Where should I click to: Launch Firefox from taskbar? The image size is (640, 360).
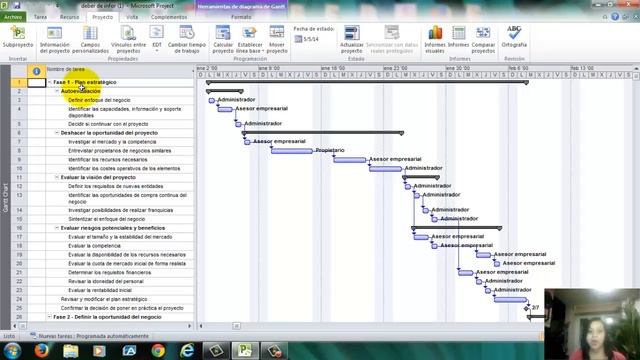point(41,351)
